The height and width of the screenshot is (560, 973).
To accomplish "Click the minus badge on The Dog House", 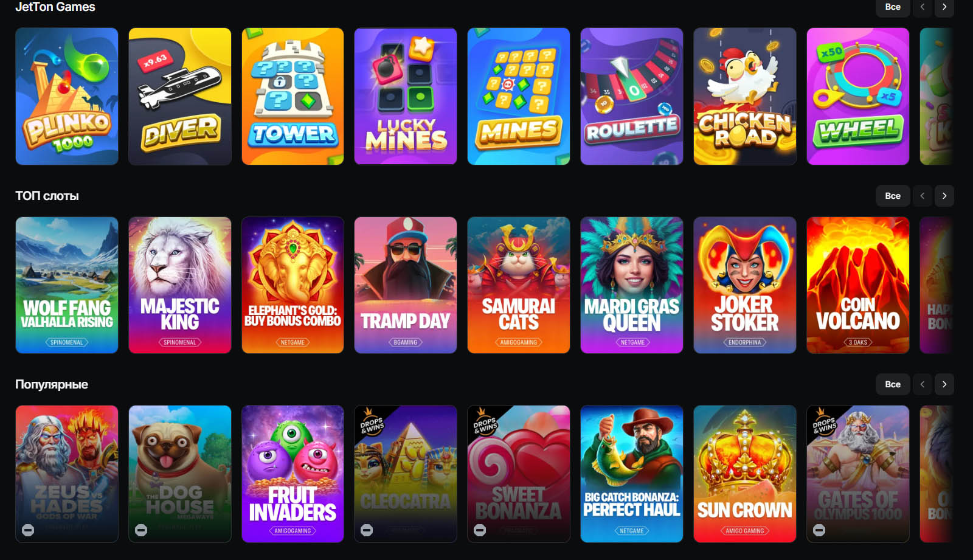I will [x=141, y=530].
